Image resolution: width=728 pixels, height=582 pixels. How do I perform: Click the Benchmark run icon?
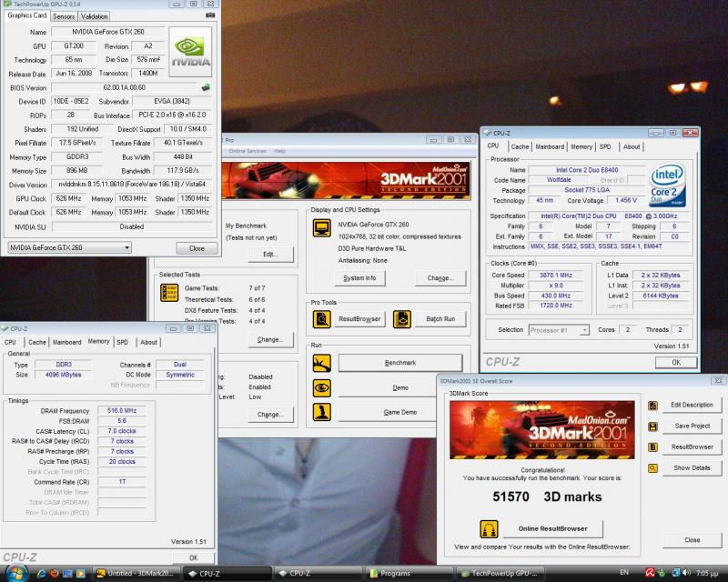322,364
